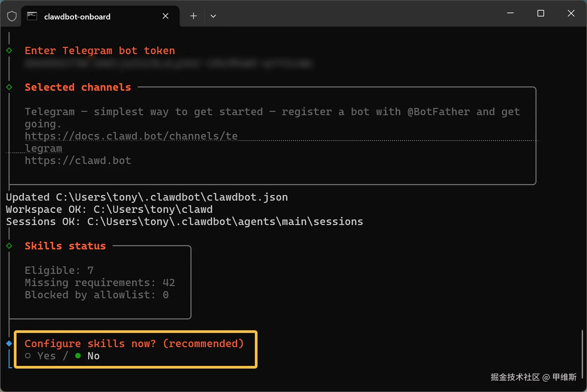587x392 pixels.
Task: Click the green diamond beside Selected channels
Action: click(x=9, y=87)
